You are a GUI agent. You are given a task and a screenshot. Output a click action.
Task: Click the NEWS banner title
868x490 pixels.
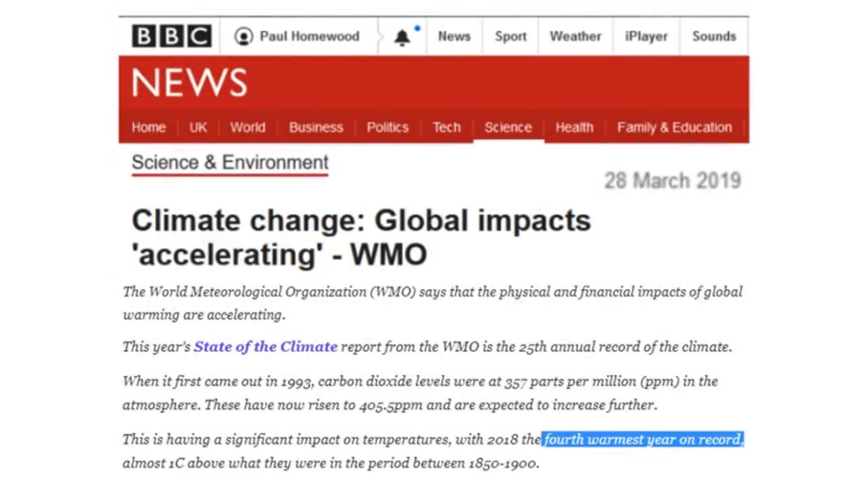[x=189, y=83]
